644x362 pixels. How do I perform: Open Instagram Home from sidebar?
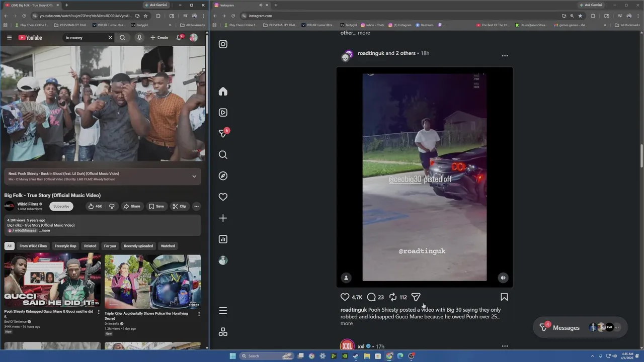(x=223, y=92)
